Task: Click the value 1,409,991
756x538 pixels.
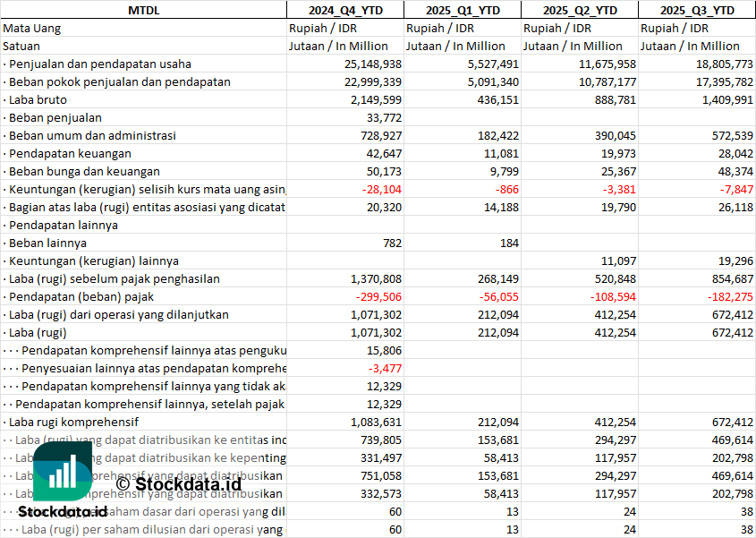Action: (727, 100)
